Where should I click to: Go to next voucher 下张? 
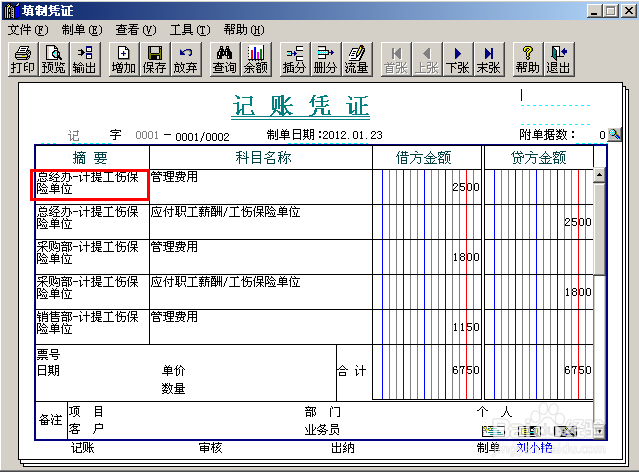click(458, 60)
